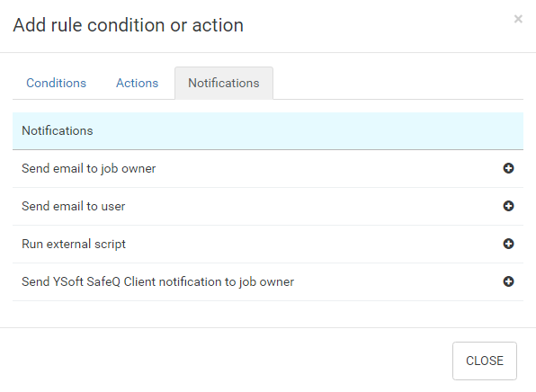Switch to the Conditions tab

point(56,83)
